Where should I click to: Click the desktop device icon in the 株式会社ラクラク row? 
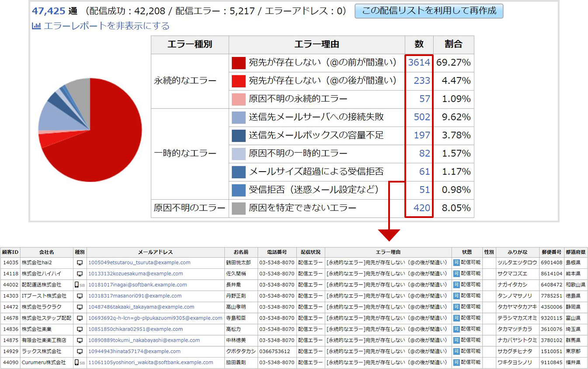(x=80, y=307)
